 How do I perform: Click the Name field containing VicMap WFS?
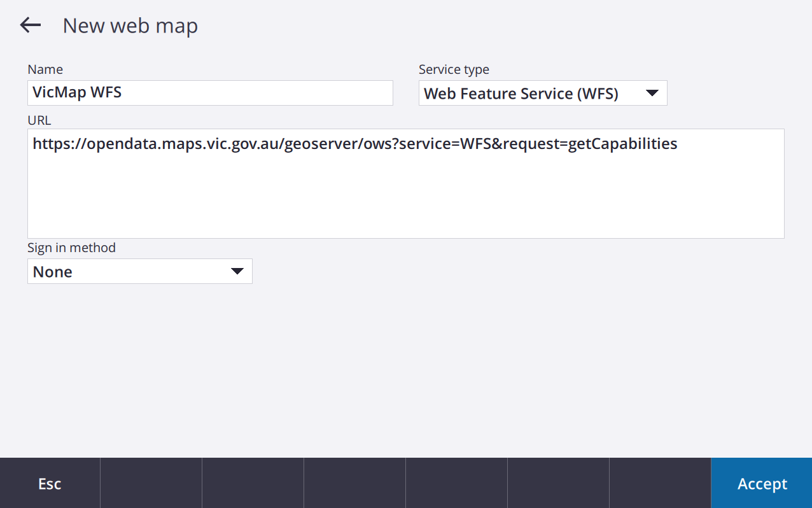210,93
